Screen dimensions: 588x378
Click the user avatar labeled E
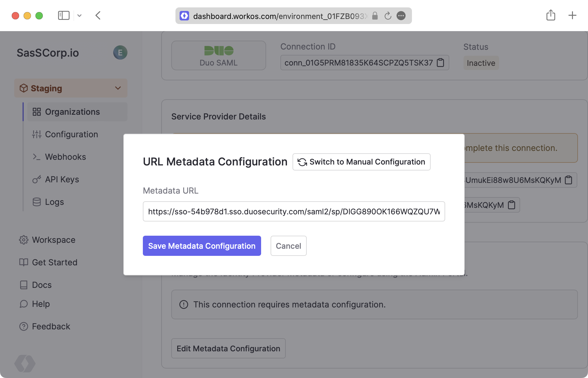pyautogui.click(x=120, y=53)
